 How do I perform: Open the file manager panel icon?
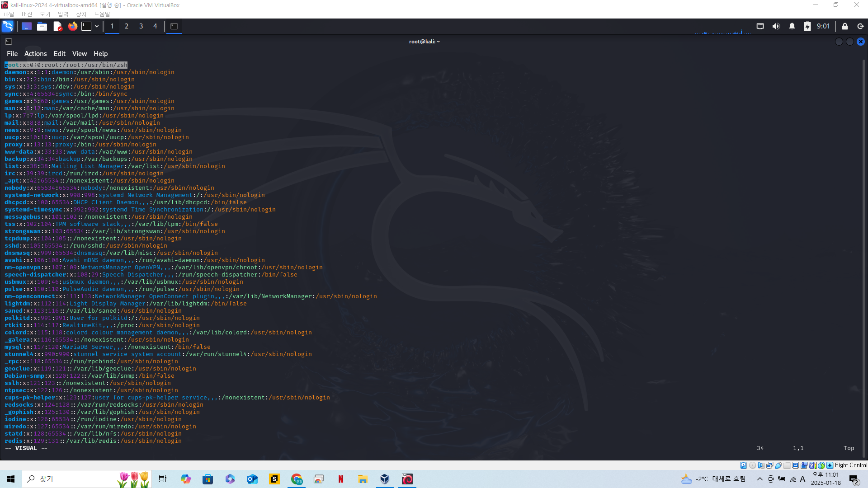42,26
